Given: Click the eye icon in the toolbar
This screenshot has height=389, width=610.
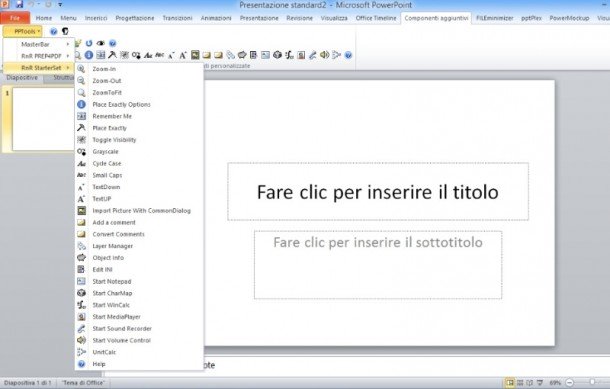Looking at the screenshot, I should click(101, 43).
